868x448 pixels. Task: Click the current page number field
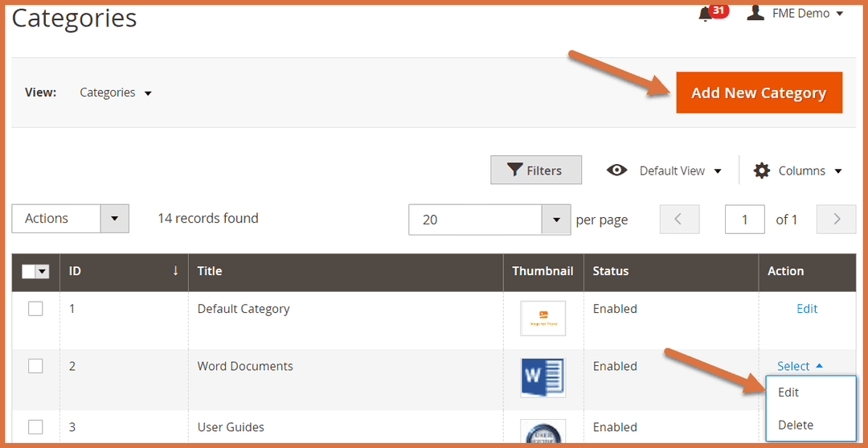pos(744,220)
